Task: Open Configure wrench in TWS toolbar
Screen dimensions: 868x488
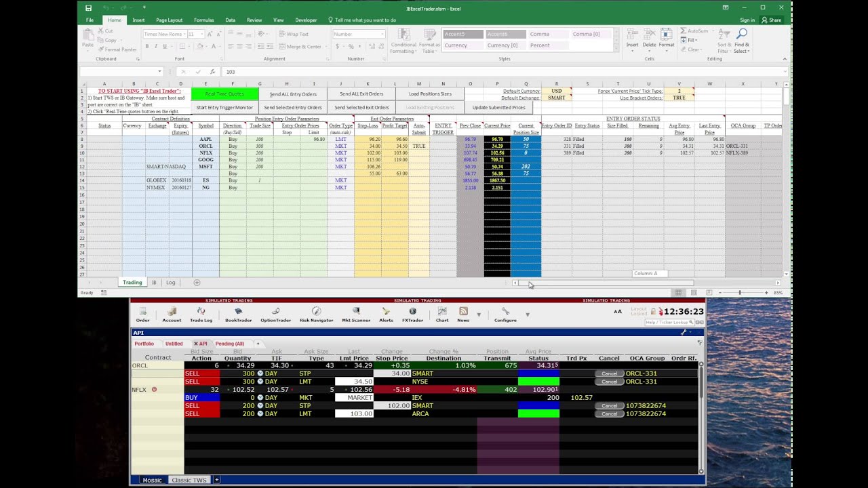Action: [x=505, y=314]
